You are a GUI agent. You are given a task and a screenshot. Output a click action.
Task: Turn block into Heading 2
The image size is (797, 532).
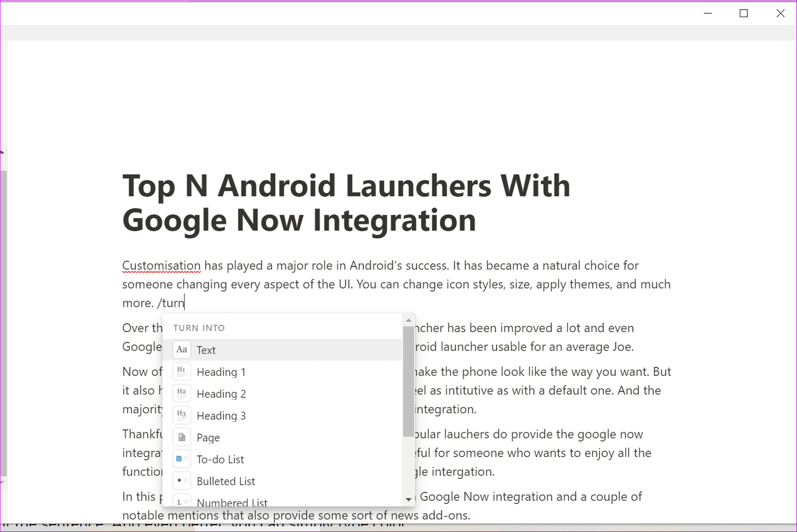click(282, 393)
